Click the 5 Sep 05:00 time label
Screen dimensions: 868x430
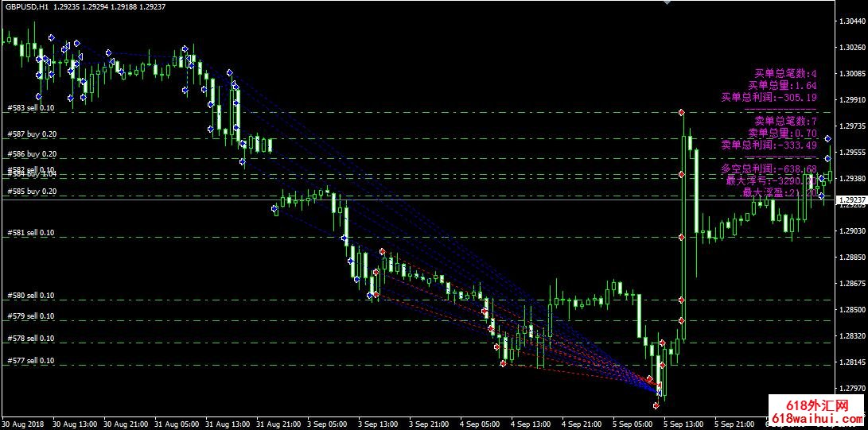(634, 424)
